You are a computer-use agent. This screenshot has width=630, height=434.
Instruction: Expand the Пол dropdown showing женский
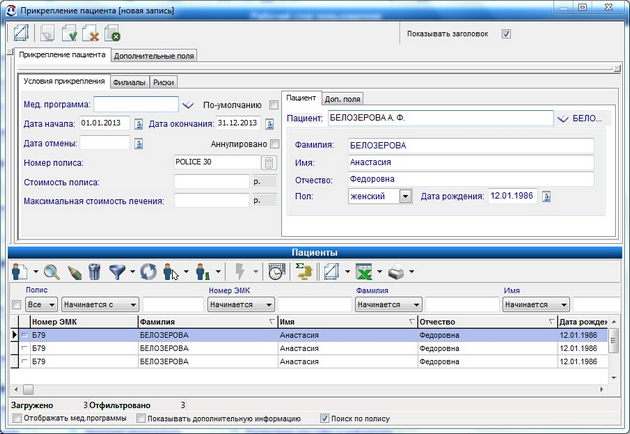point(405,196)
